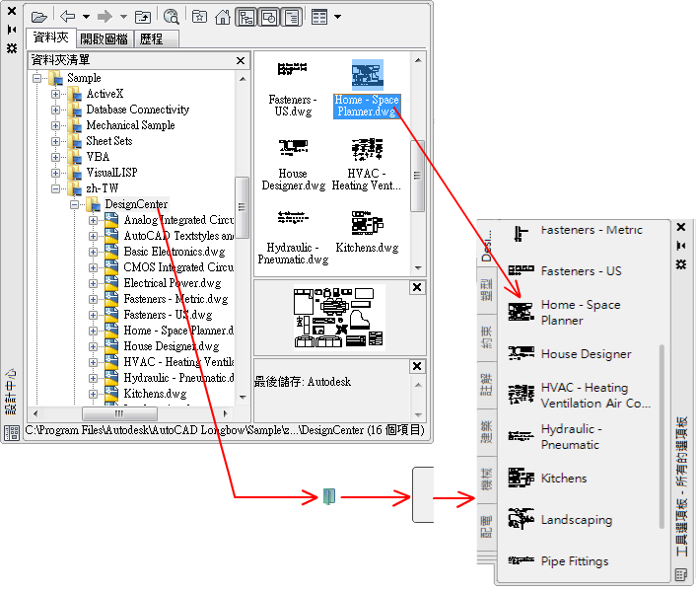Click DesignCenter palette auto-hide icon
Viewport: 700px width, 592px height.
(x=12, y=30)
